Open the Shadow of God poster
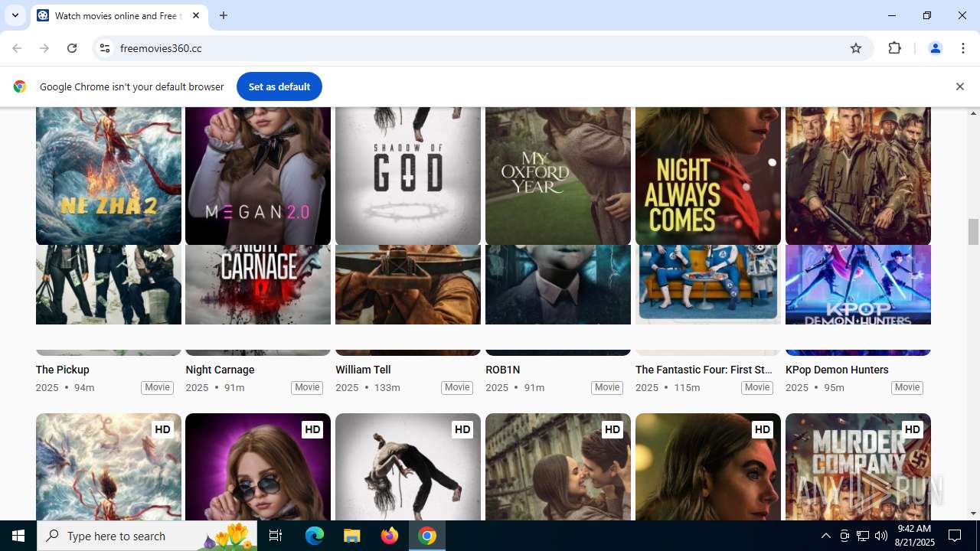This screenshot has height=551, width=980. pos(408,176)
